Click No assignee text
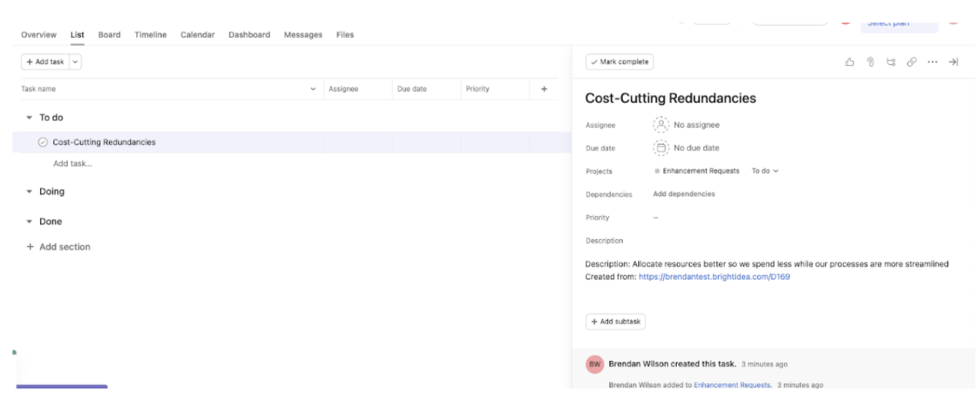The image size is (980, 420). tap(696, 125)
